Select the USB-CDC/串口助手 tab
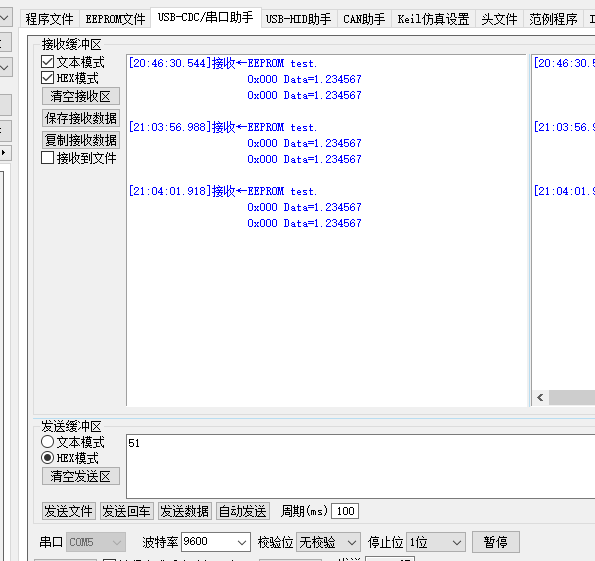 click(206, 17)
